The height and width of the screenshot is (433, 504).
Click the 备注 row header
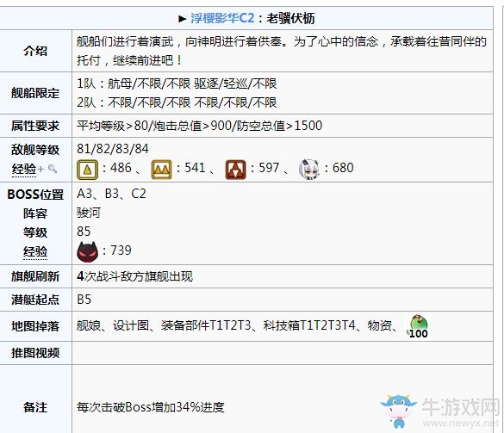(35, 407)
